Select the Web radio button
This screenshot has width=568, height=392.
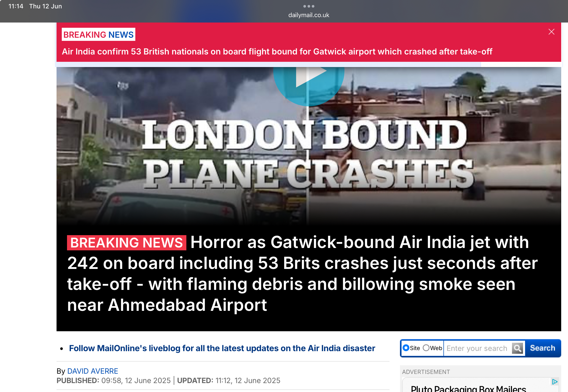pos(426,348)
